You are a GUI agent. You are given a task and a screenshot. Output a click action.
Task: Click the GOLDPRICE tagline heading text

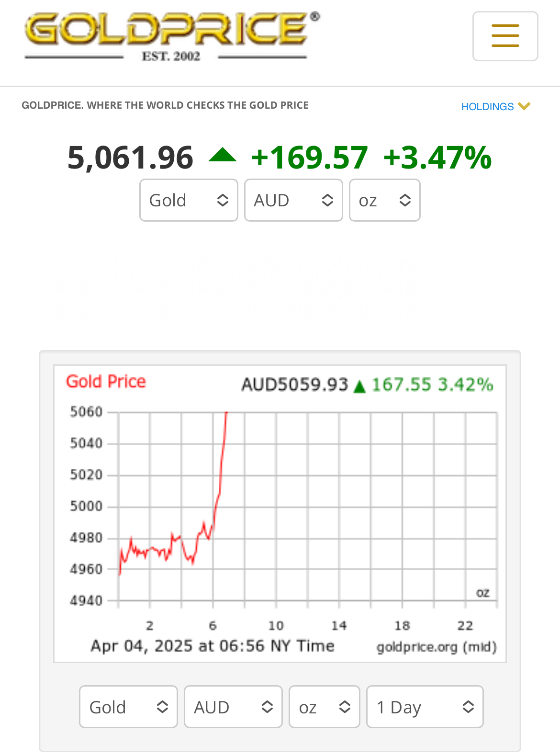click(x=165, y=105)
